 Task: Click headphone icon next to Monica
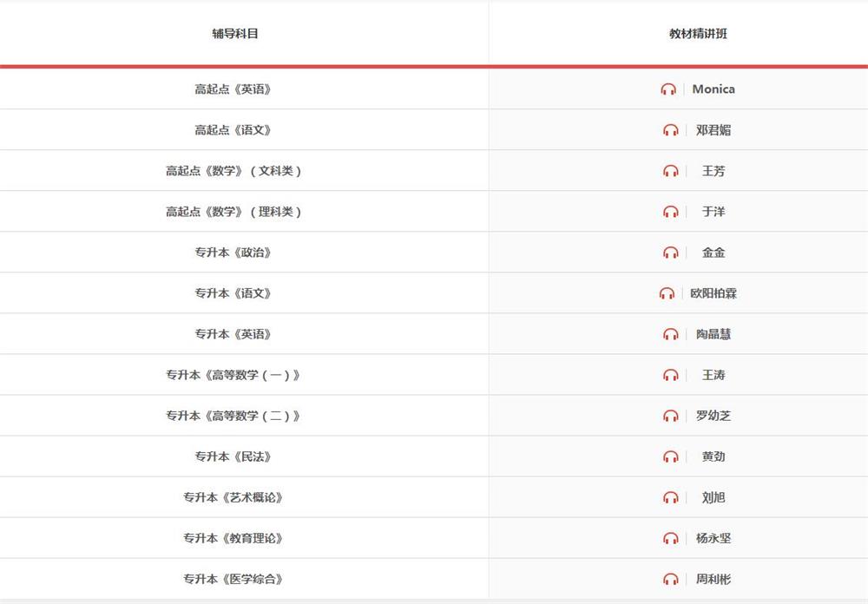pos(667,89)
